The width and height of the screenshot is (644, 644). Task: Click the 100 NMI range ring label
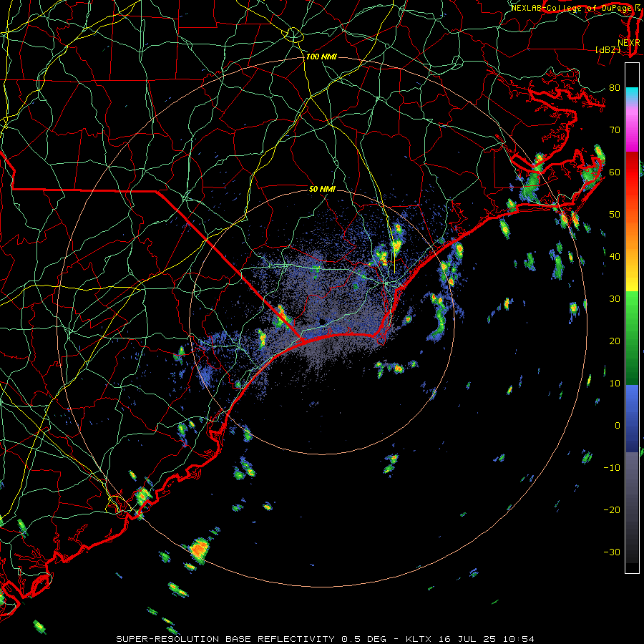[x=321, y=57]
